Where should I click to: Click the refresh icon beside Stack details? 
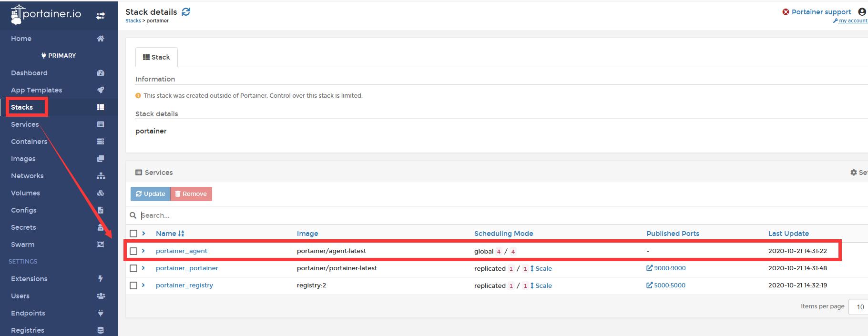click(x=186, y=12)
